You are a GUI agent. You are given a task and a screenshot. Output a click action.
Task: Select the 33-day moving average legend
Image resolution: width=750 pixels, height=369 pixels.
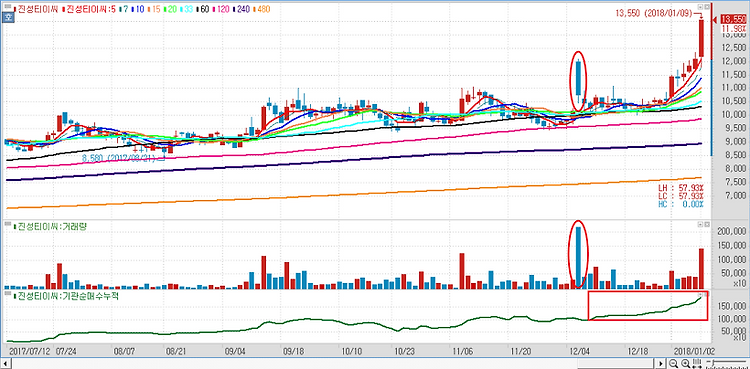[188, 9]
